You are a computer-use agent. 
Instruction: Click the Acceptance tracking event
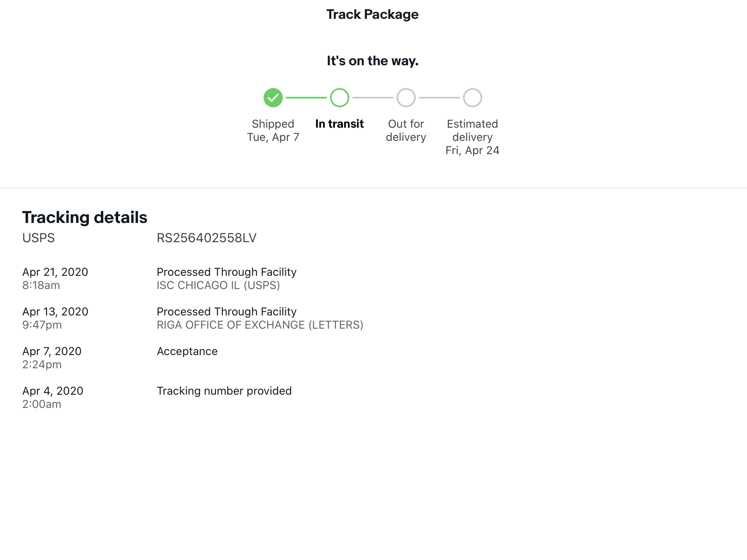tap(187, 351)
